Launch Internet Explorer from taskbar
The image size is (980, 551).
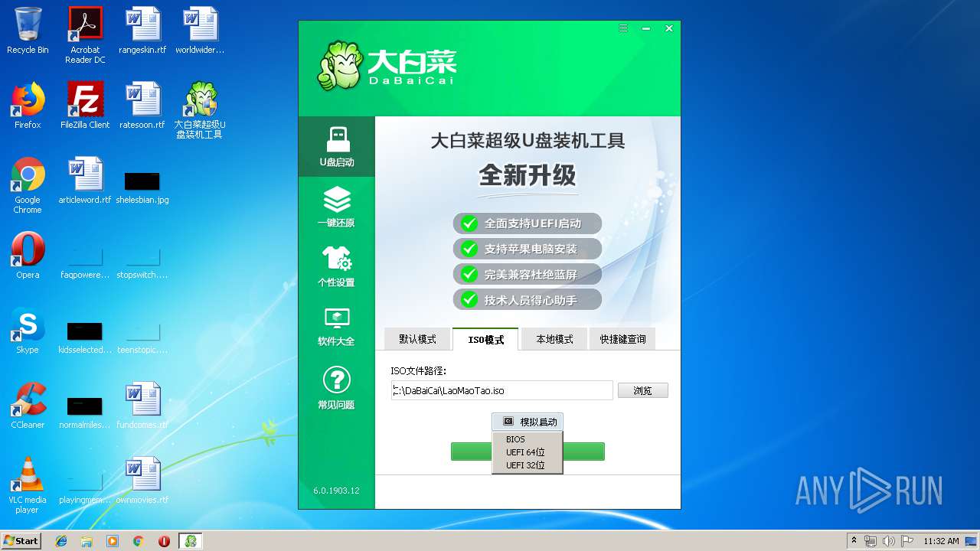pos(61,541)
